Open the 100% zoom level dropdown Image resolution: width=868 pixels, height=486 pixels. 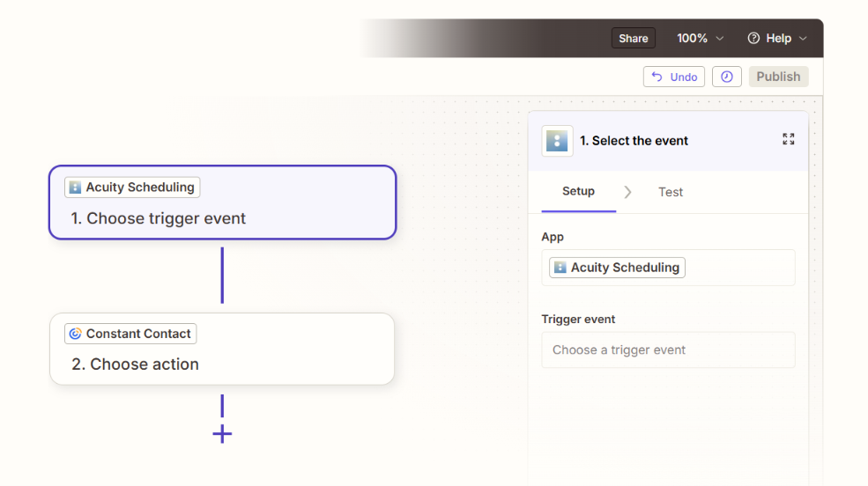pyautogui.click(x=700, y=38)
